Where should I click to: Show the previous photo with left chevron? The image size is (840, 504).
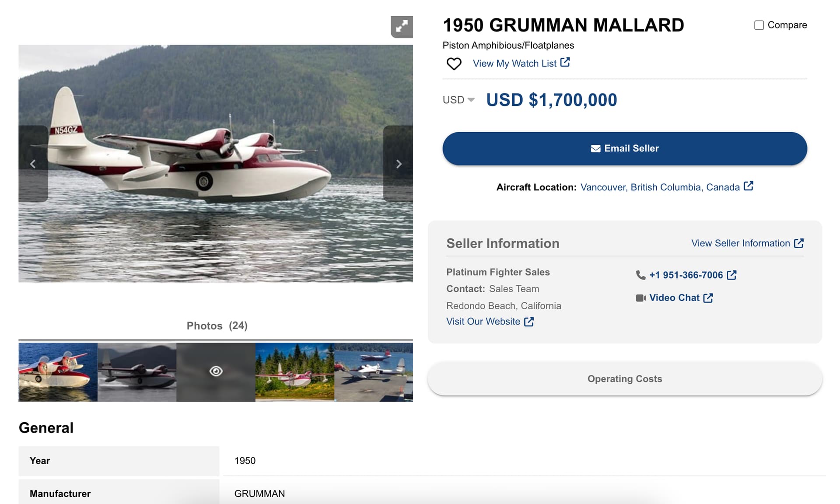[x=33, y=164]
